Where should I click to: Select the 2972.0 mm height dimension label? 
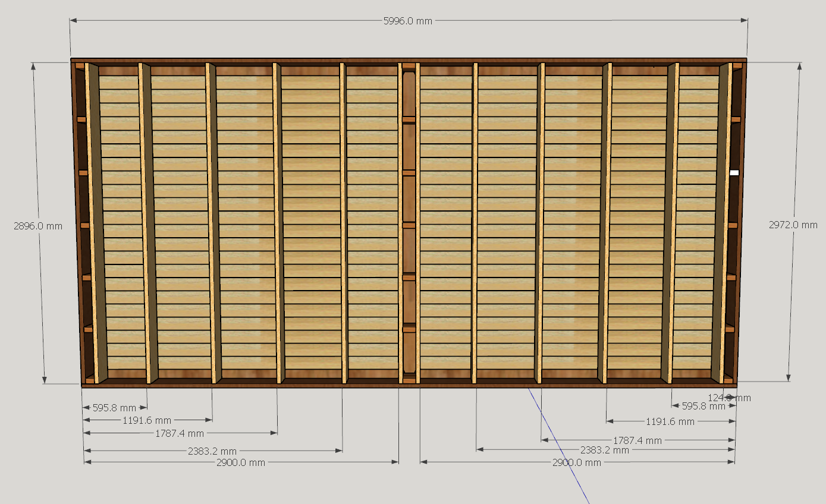point(793,225)
